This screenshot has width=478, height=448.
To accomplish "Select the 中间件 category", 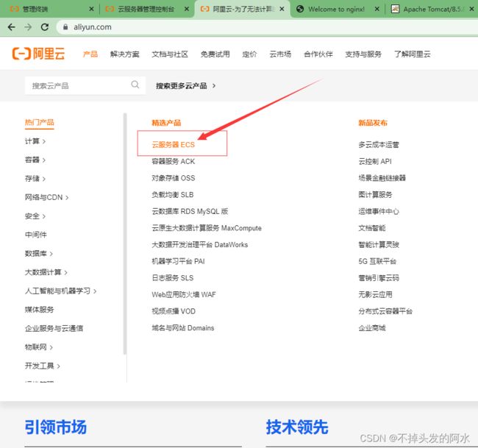I will 36,235.
